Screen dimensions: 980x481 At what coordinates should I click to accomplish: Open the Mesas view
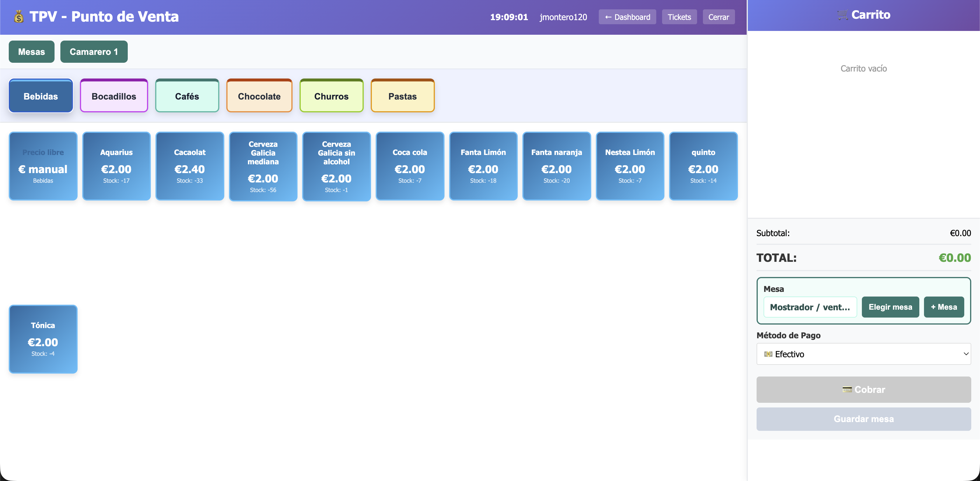pyautogui.click(x=32, y=51)
